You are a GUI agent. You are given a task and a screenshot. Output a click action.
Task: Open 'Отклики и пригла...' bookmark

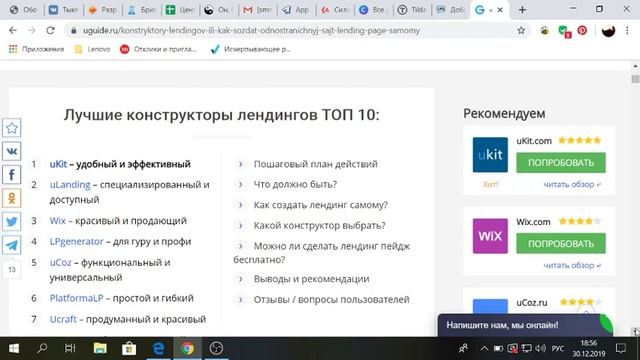[x=158, y=49]
